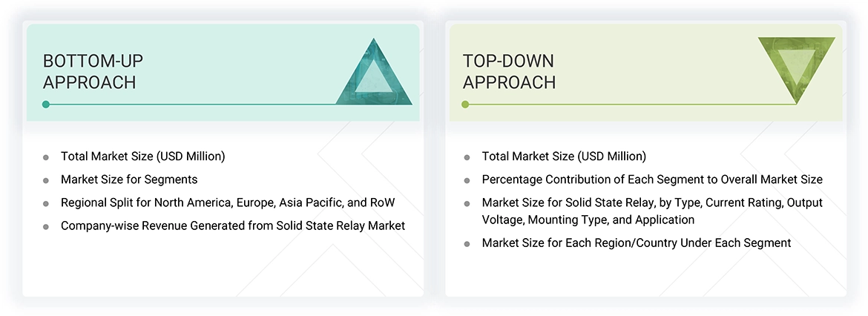
Task: Click Total Market Size in Bottom-Up list
Action: click(142, 157)
